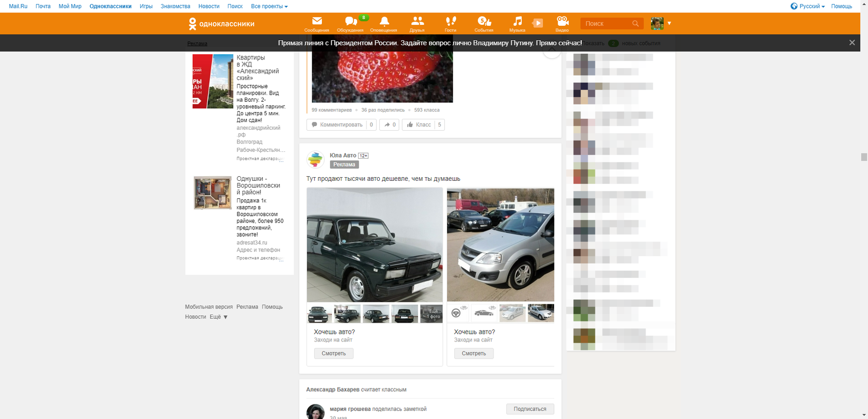This screenshot has width=868, height=419.
Task: Click the left column Реклама link
Action: click(197, 43)
